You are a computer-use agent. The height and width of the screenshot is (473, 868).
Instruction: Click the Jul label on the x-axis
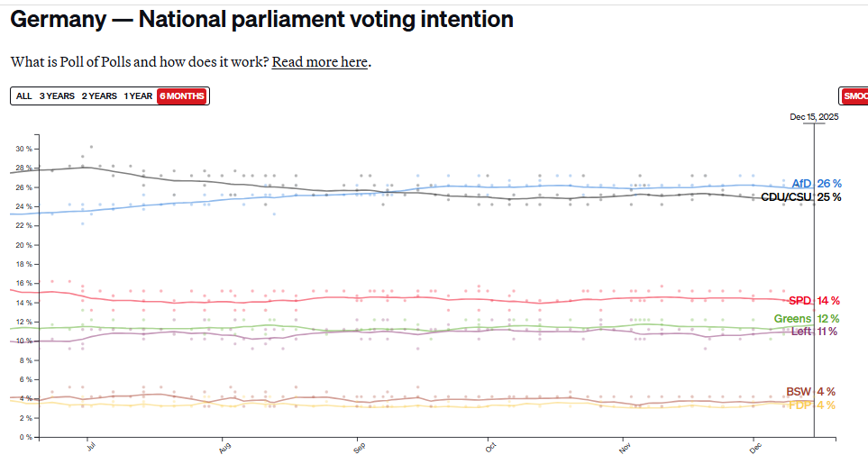click(x=90, y=446)
